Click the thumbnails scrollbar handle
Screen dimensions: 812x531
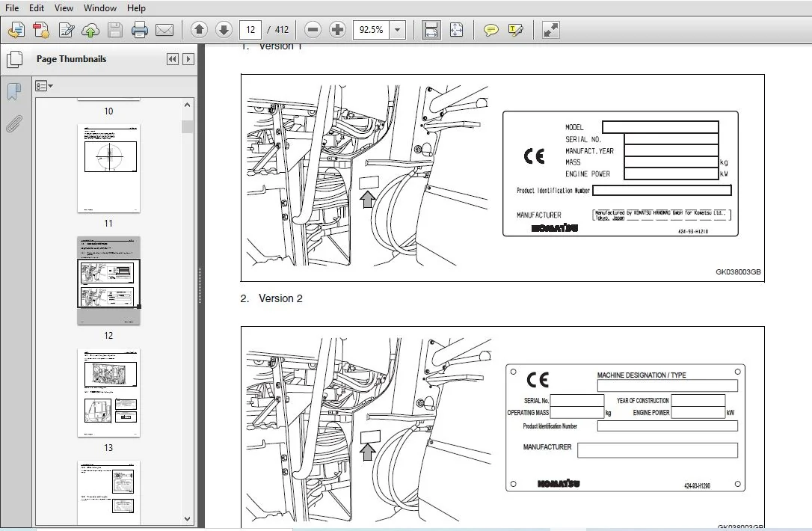tap(187, 127)
